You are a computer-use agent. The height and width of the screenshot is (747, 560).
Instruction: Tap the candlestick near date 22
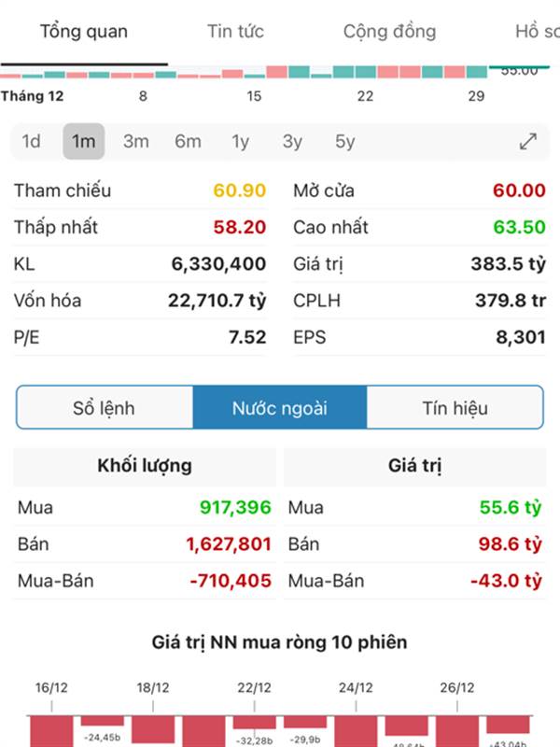coord(366,72)
